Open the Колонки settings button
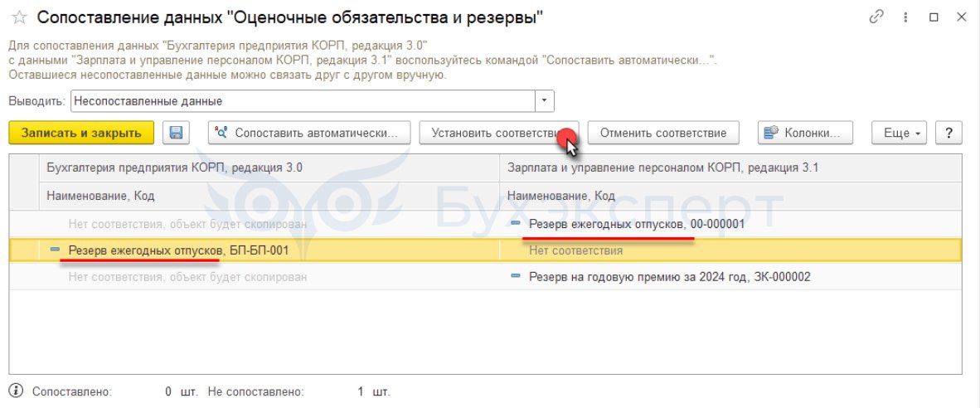The width and height of the screenshot is (980, 408). 806,133
